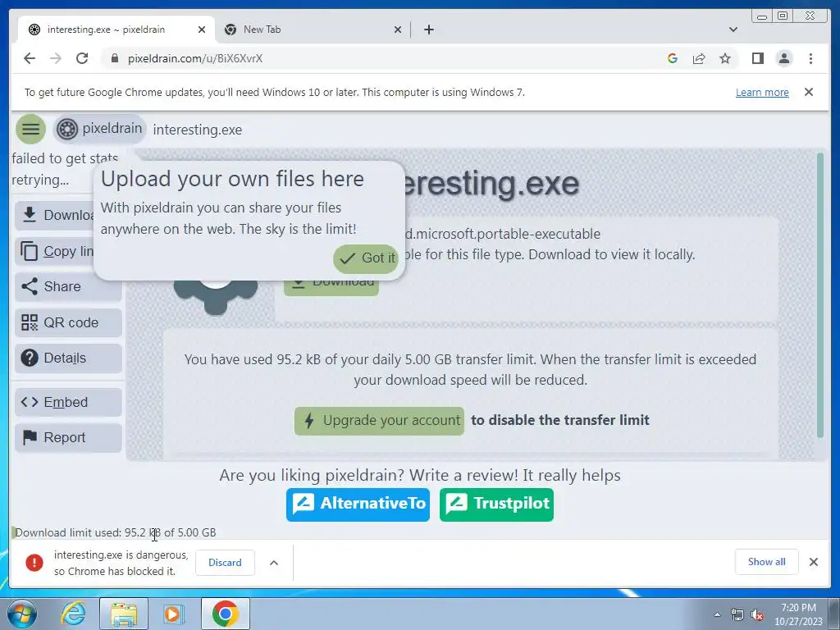Open the Share sidebar option
This screenshot has width=840, height=630.
pos(68,286)
